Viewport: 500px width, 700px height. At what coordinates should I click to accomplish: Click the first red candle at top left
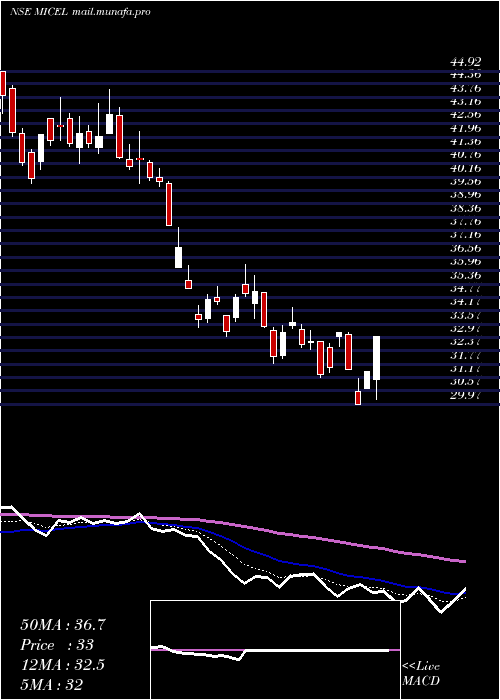pos(3,83)
